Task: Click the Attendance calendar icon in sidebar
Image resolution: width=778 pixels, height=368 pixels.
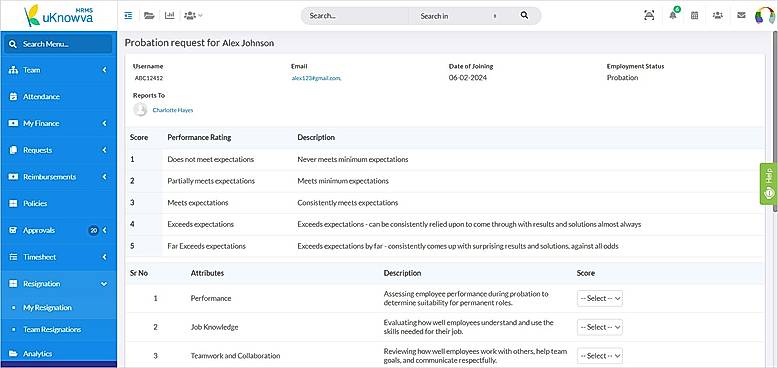Action: tap(13, 97)
